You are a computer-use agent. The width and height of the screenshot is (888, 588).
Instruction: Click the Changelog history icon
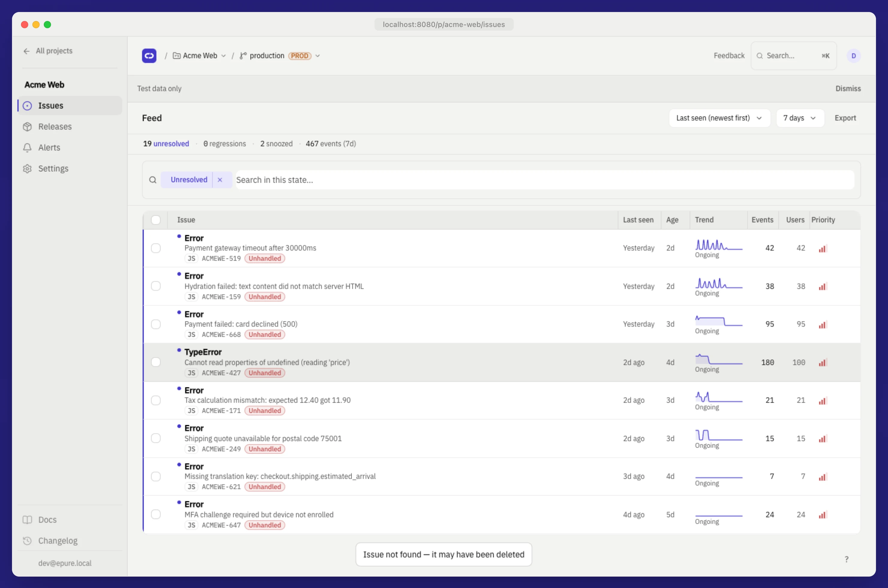pyautogui.click(x=27, y=541)
